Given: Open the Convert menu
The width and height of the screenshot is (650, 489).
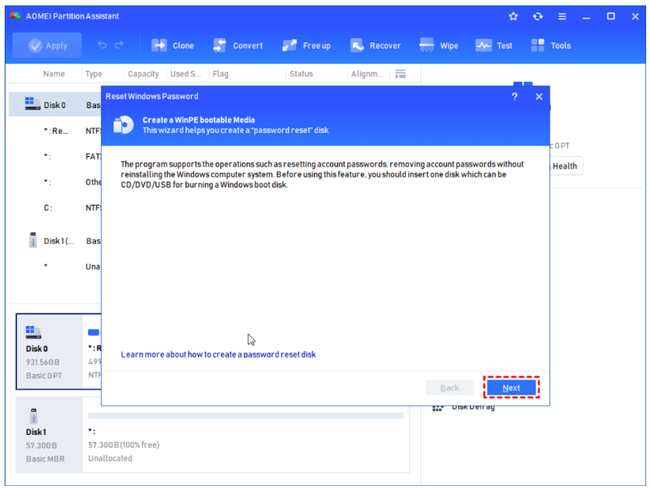Looking at the screenshot, I should point(238,45).
